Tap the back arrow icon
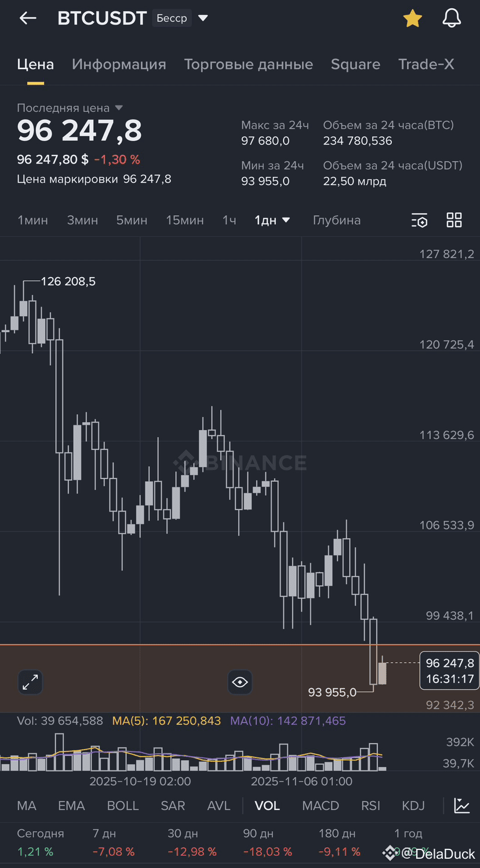The width and height of the screenshot is (480, 868). coord(28,19)
